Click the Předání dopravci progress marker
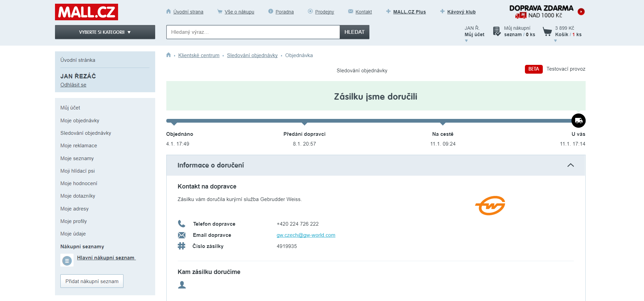This screenshot has height=301, width=644. tap(304, 123)
